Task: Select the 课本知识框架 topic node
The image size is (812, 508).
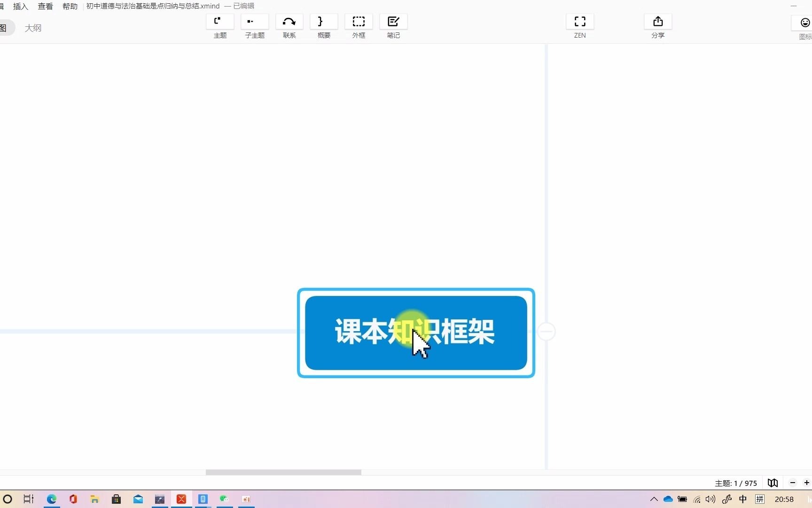Action: click(x=416, y=333)
